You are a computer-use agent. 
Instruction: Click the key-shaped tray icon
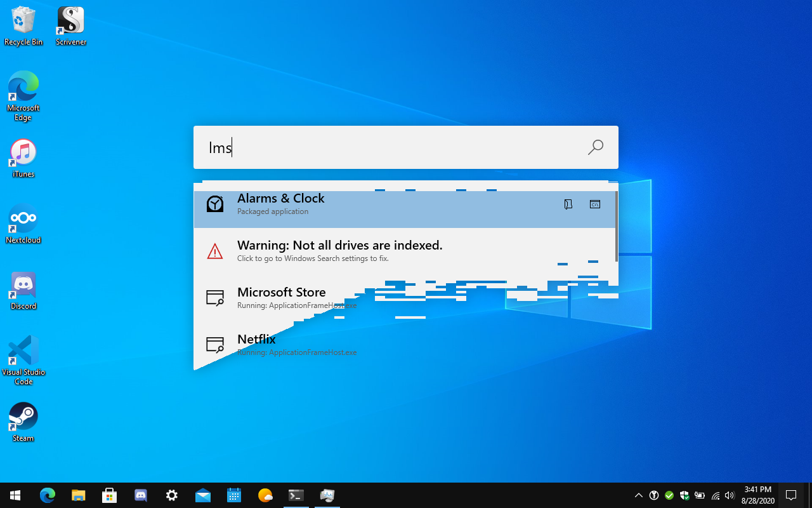pos(654,495)
